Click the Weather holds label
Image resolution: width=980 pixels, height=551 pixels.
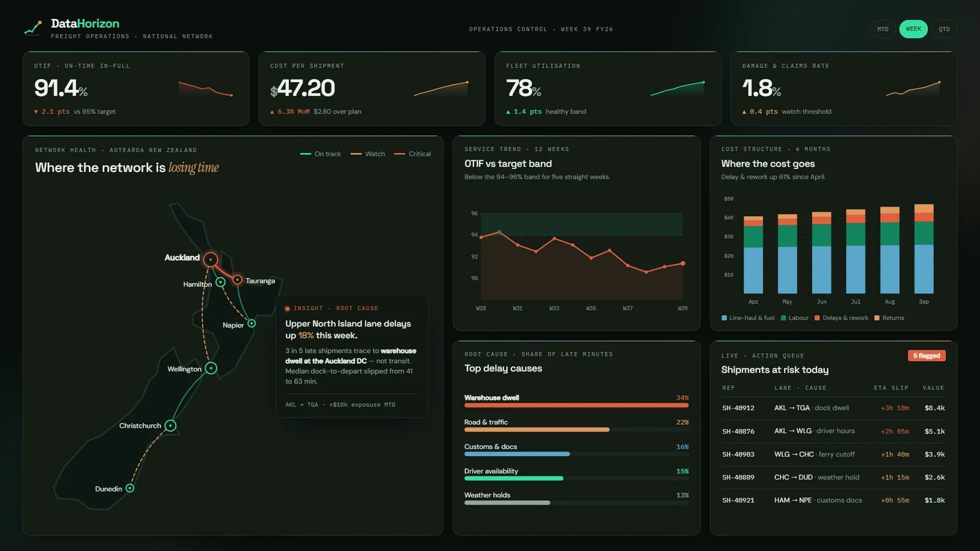(487, 495)
